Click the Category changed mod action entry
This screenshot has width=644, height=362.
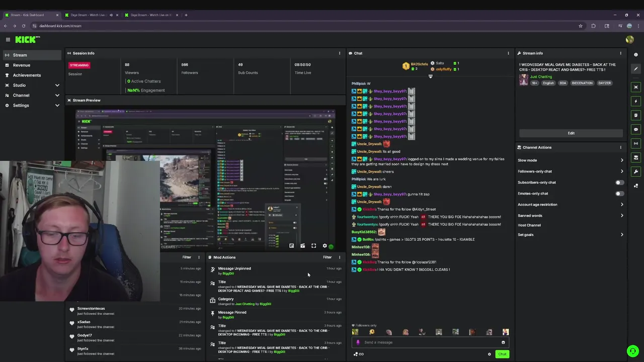[x=276, y=301]
